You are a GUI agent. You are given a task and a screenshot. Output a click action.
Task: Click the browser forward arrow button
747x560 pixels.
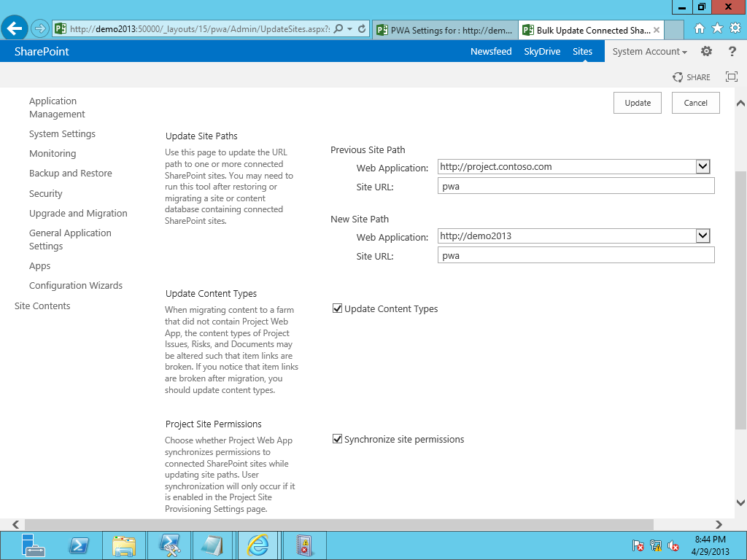pyautogui.click(x=40, y=28)
